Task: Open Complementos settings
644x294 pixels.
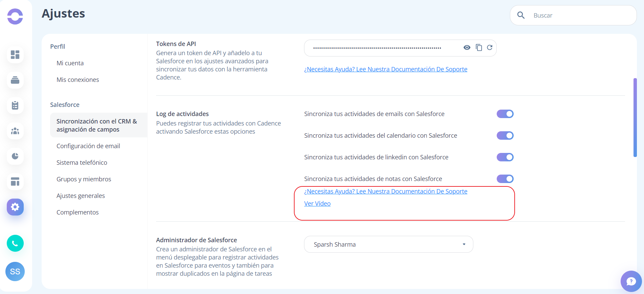Action: pos(78,212)
